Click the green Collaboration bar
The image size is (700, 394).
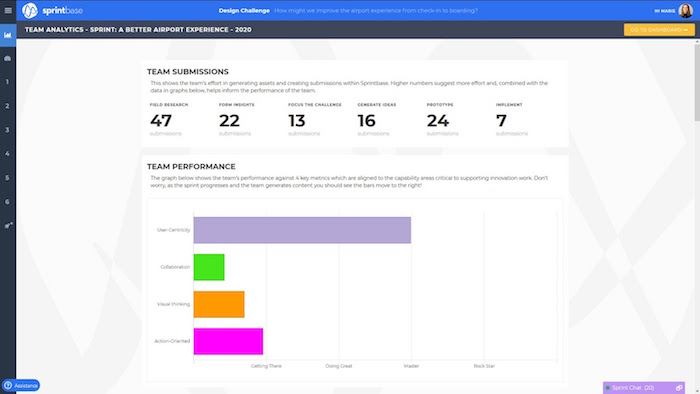click(209, 267)
